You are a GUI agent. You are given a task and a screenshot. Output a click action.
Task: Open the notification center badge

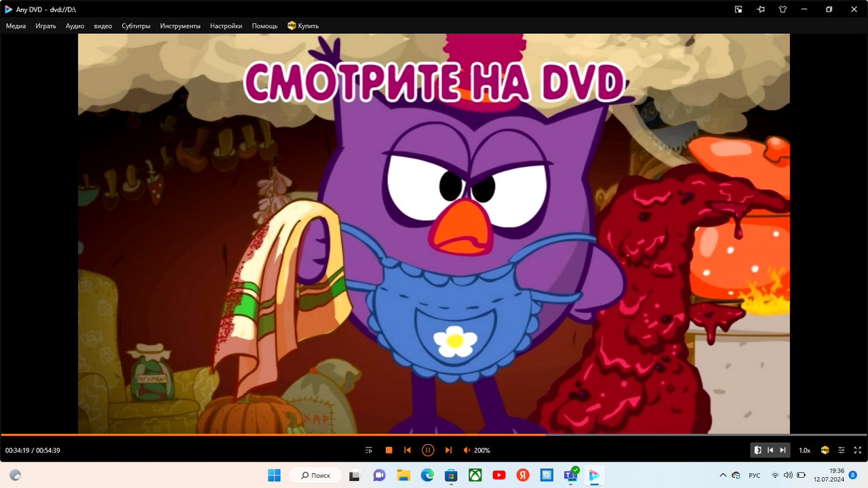point(853,475)
